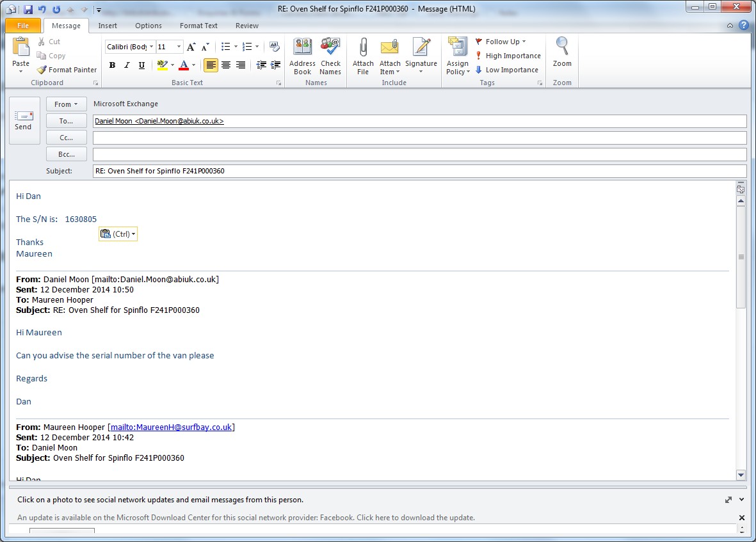Select the Format Painter tool
This screenshot has height=542, width=756.
click(67, 70)
